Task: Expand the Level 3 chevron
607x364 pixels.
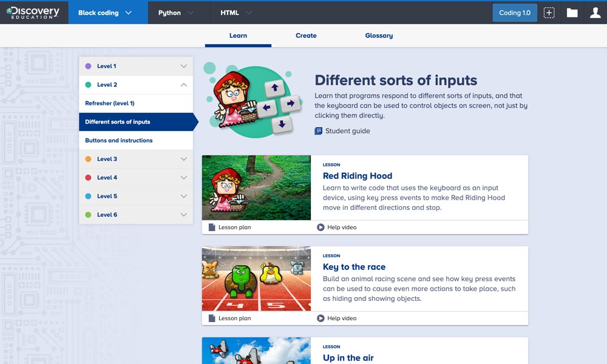Action: pyautogui.click(x=184, y=159)
